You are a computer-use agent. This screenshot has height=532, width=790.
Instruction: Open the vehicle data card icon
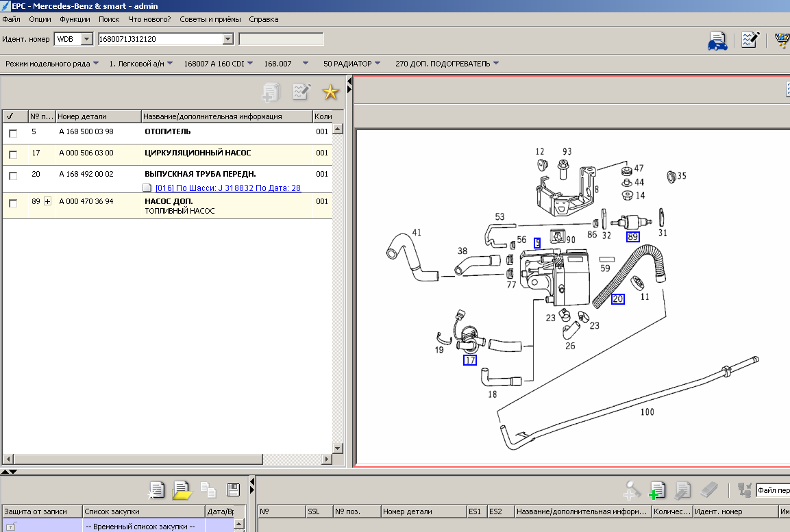[x=717, y=41]
